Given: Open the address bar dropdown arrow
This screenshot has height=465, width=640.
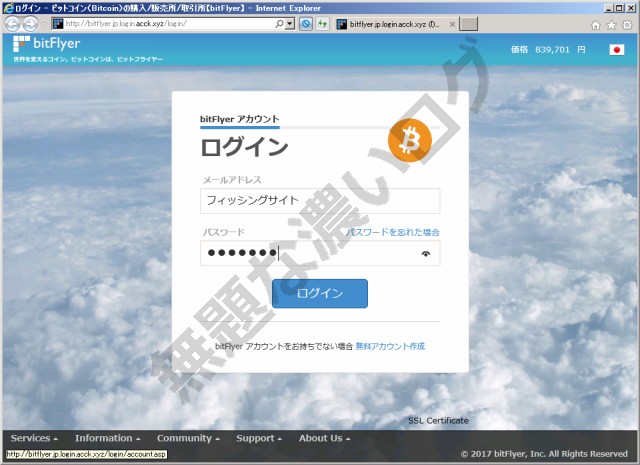Looking at the screenshot, I should point(290,24).
